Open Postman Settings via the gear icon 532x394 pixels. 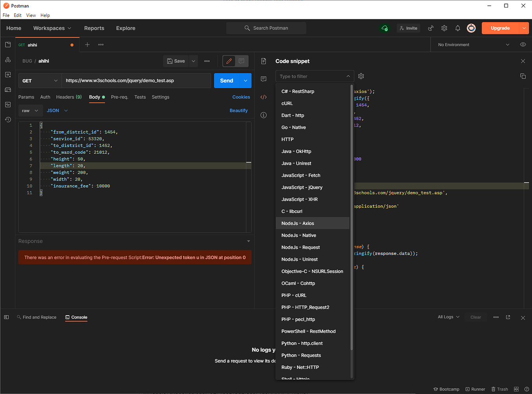[444, 28]
